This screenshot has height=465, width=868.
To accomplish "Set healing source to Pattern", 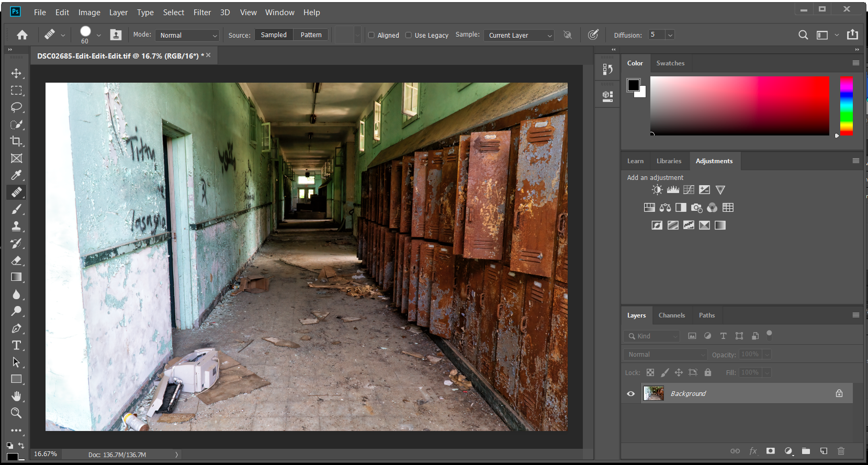I will [311, 35].
